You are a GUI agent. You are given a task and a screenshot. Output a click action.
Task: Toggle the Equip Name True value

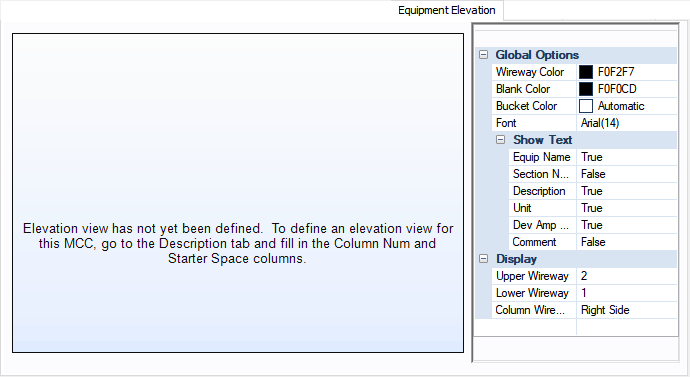627,157
